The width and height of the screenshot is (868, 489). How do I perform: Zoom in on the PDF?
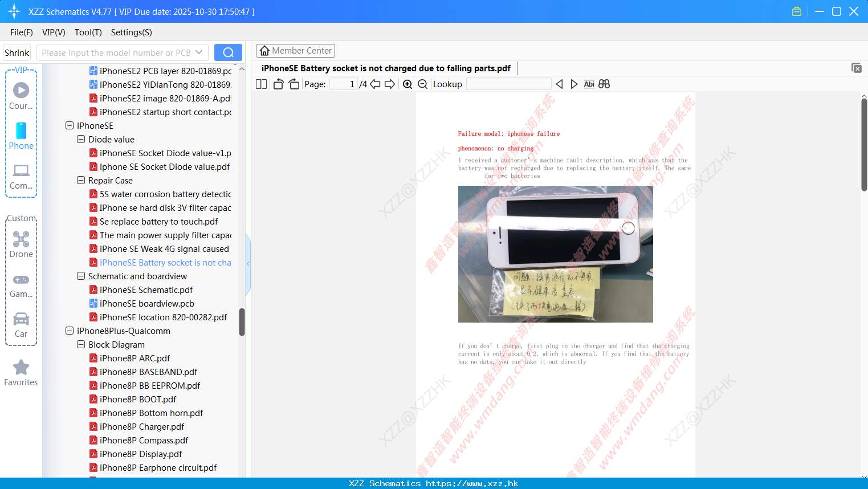coord(407,84)
